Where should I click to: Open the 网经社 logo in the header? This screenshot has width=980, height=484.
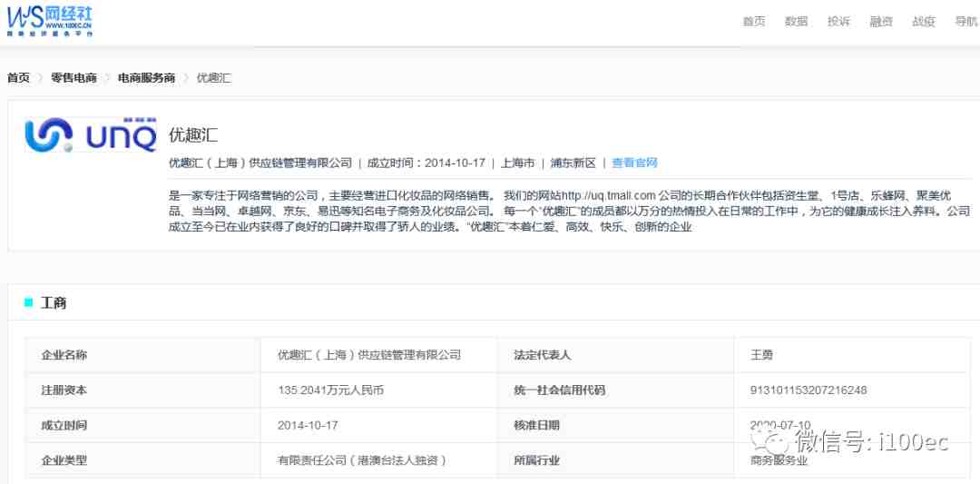click(49, 21)
